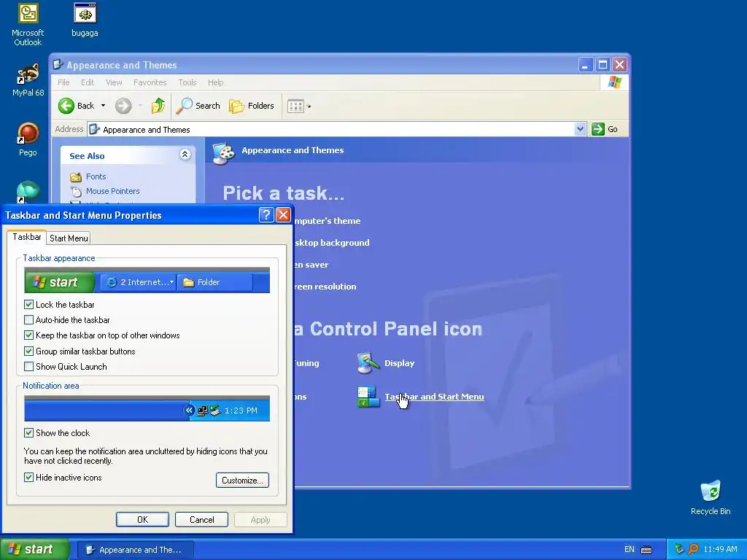Open the bugaga desktop icon

coord(85,20)
